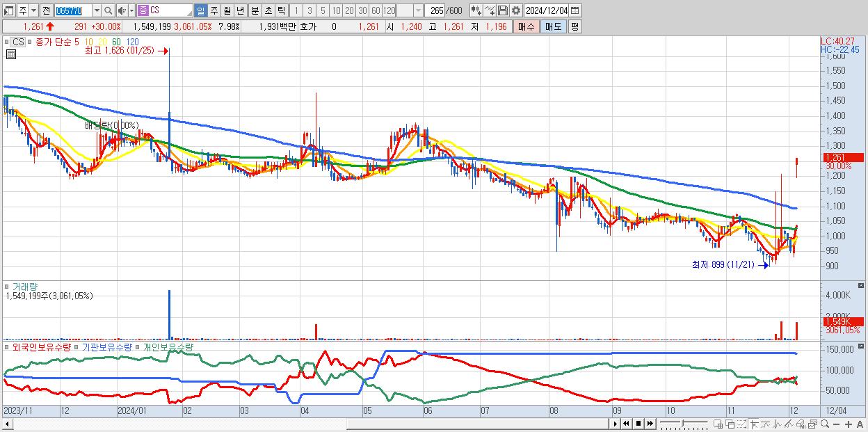Viewport: 868px width, 432px height.
Task: Click the stock code field 065770
Action: pyautogui.click(x=73, y=10)
